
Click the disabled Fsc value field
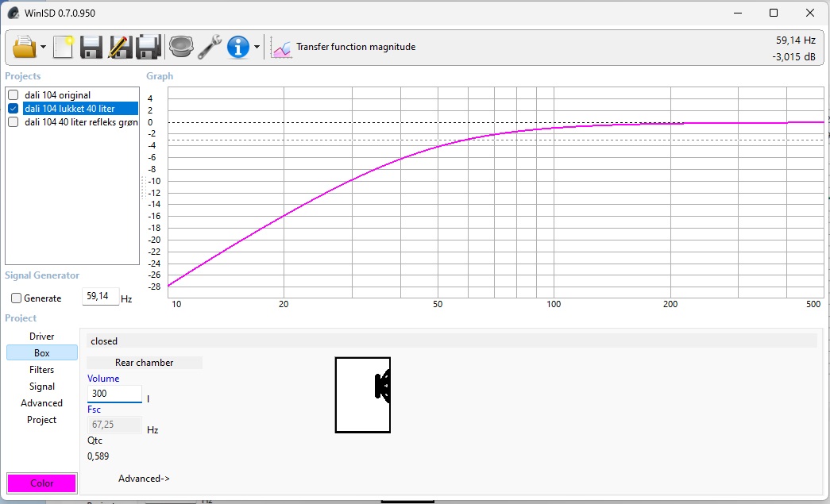pyautogui.click(x=114, y=425)
